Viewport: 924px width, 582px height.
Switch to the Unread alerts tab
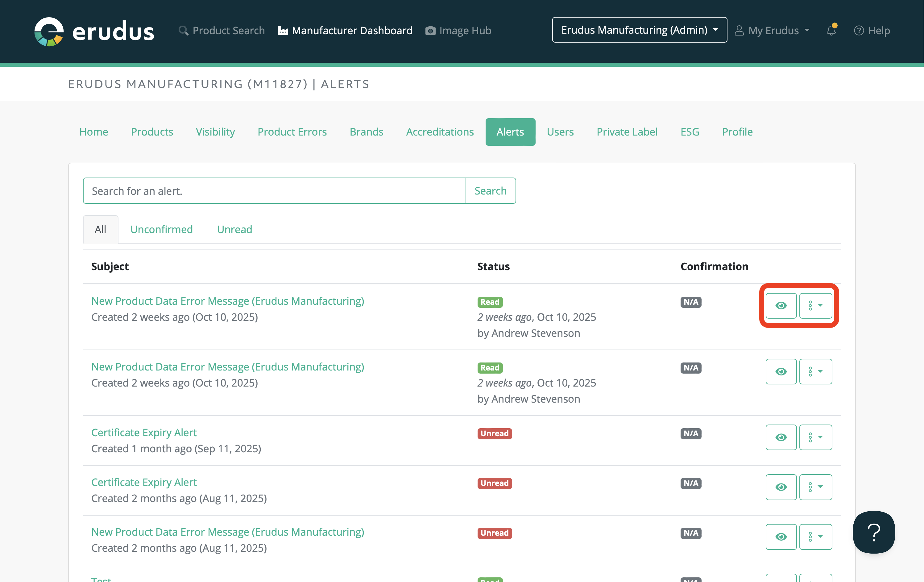click(234, 229)
